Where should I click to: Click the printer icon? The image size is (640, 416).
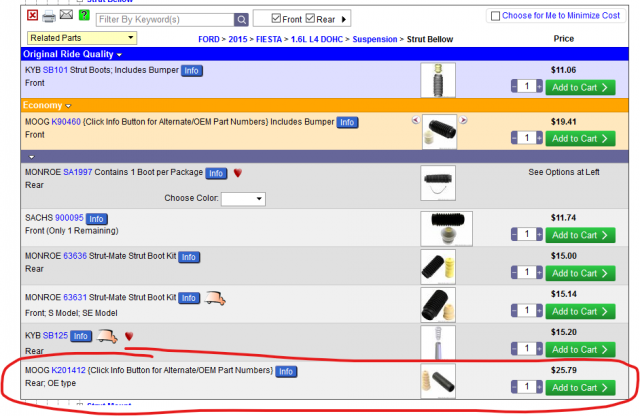click(48, 16)
